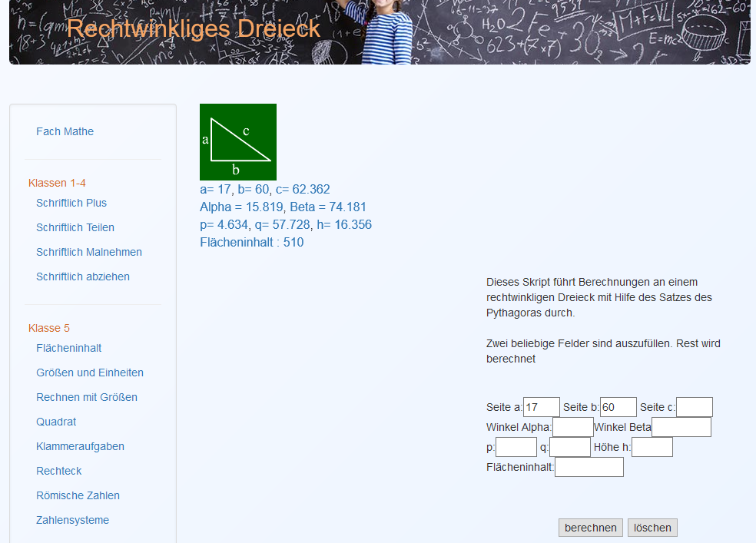Open Größen und Einheiten link
The width and height of the screenshot is (756, 543).
[x=90, y=372]
